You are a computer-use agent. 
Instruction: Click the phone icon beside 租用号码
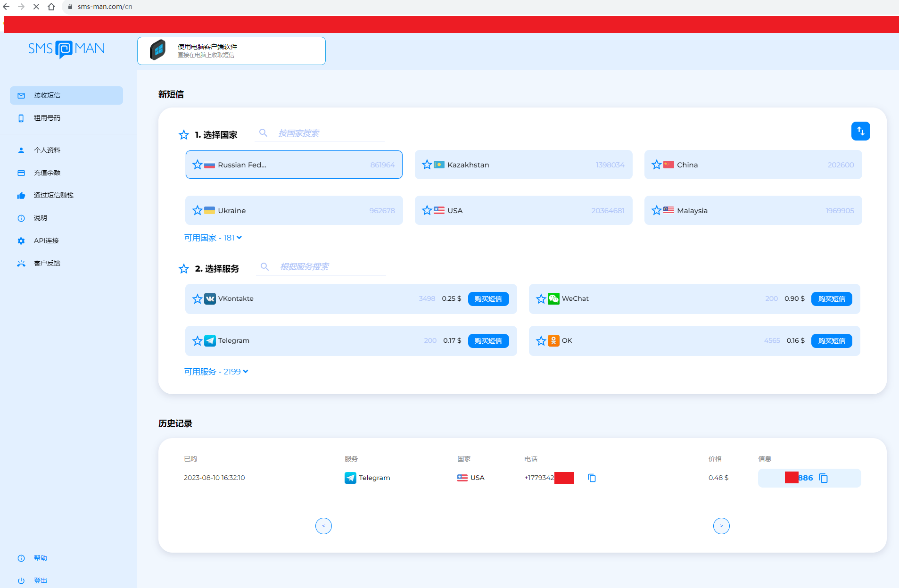(21, 118)
